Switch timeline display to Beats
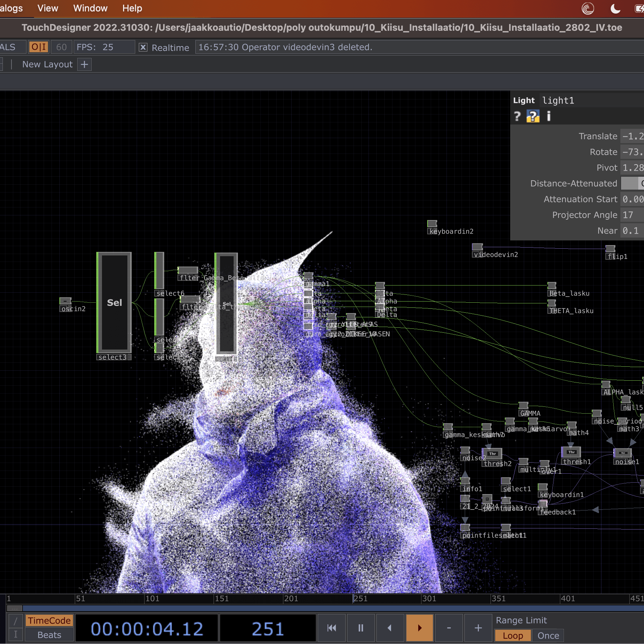 pyautogui.click(x=49, y=635)
